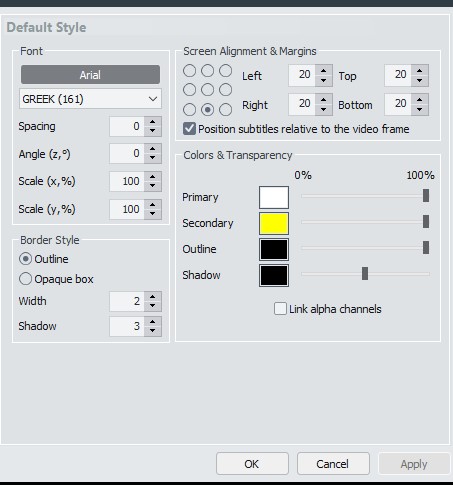The width and height of the screenshot is (453, 485).
Task: Enable Link alpha channels checkbox
Action: point(280,309)
